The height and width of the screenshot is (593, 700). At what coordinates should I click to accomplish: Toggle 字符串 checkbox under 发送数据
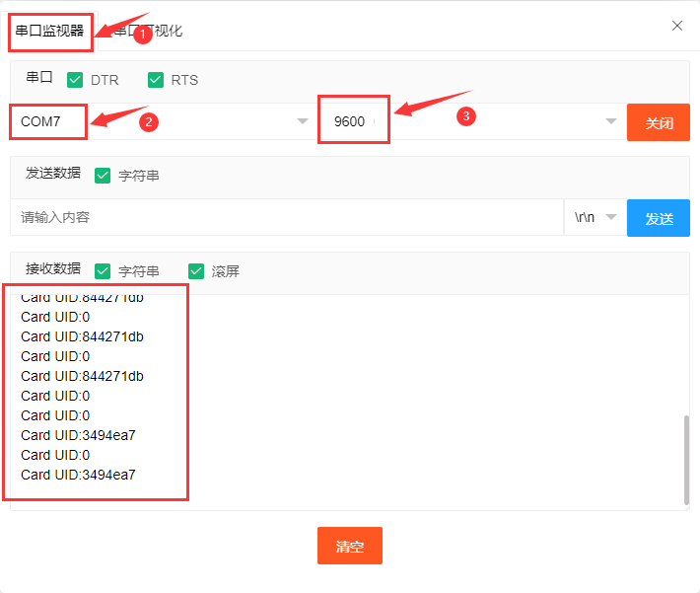(x=103, y=176)
